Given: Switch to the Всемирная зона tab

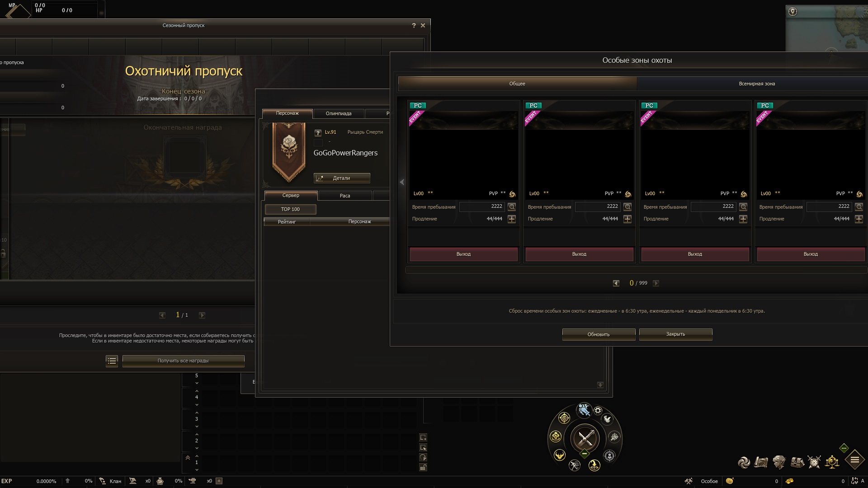Looking at the screenshot, I should 756,84.
